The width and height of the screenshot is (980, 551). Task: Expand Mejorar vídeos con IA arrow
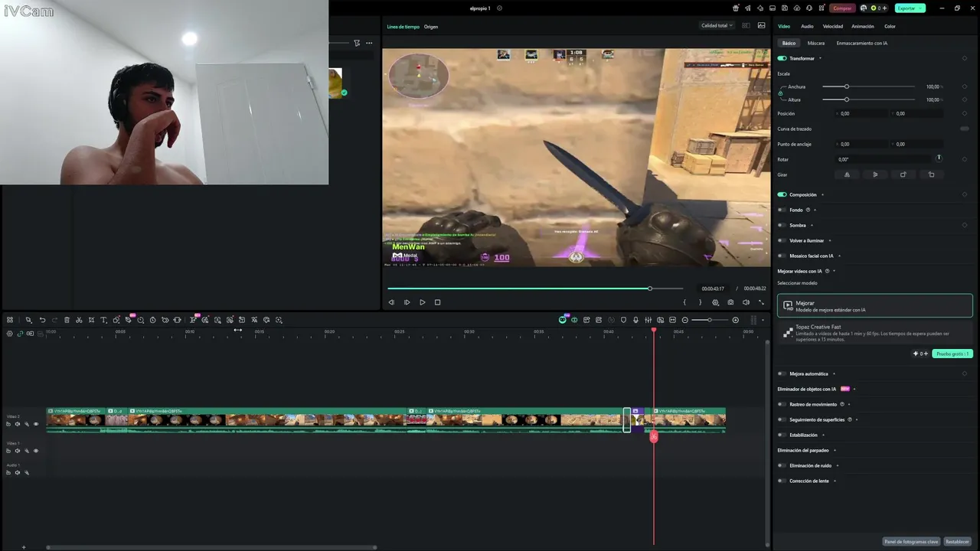pos(834,271)
